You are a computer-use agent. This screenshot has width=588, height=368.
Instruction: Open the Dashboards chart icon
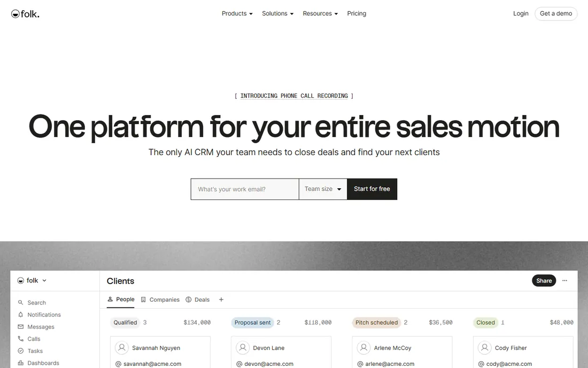(x=21, y=363)
